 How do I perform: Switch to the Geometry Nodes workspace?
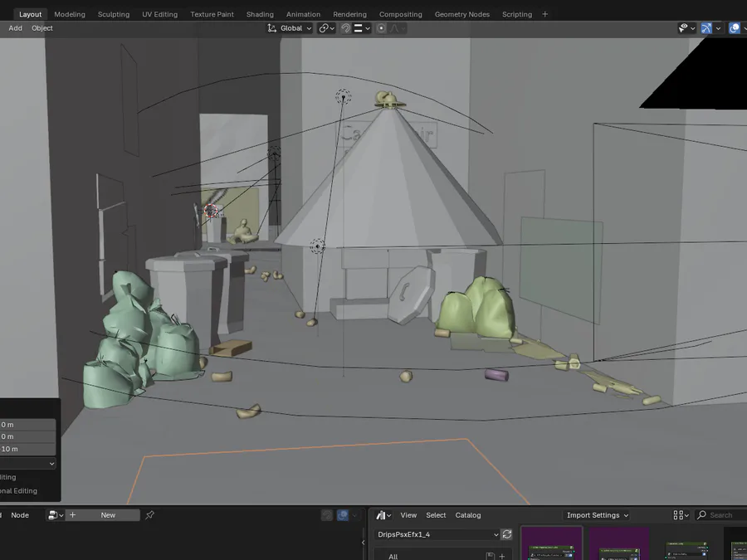coord(461,14)
